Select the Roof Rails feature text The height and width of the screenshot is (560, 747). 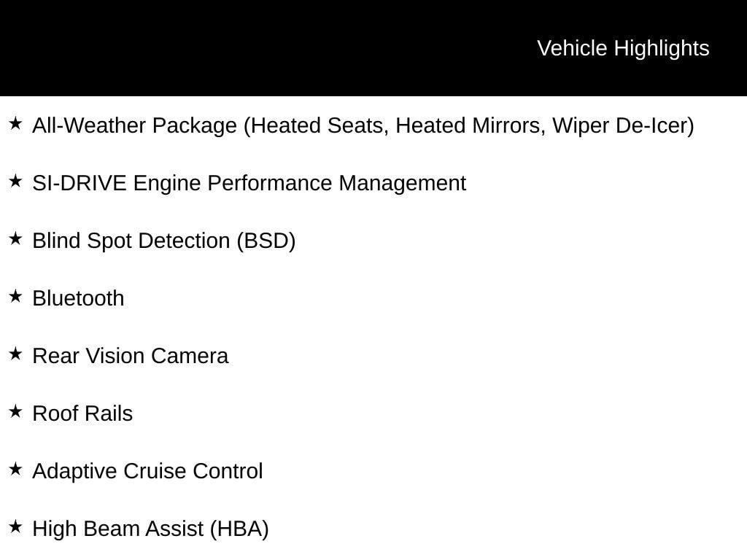pos(82,413)
